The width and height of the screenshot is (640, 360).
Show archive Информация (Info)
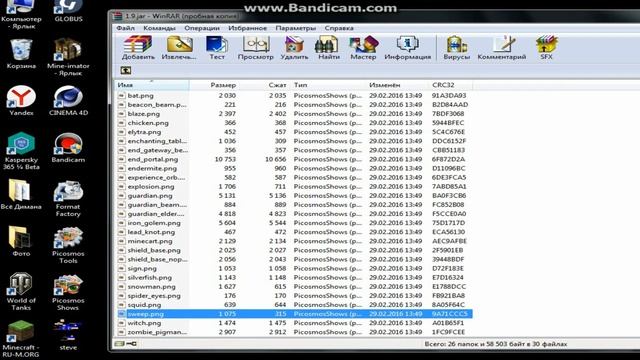coord(407,48)
